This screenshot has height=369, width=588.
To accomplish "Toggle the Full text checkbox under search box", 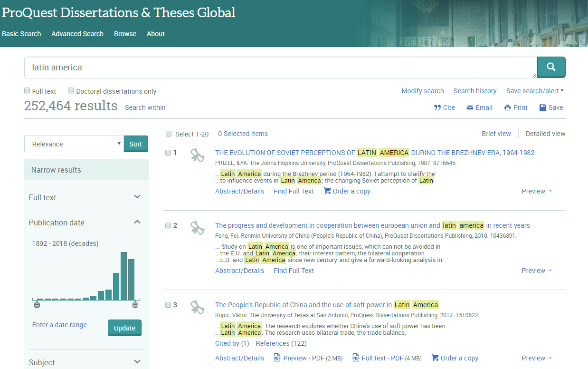I will pos(27,90).
